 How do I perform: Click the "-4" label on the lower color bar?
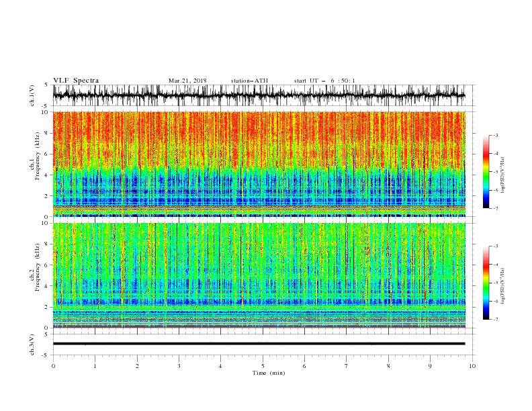click(496, 265)
